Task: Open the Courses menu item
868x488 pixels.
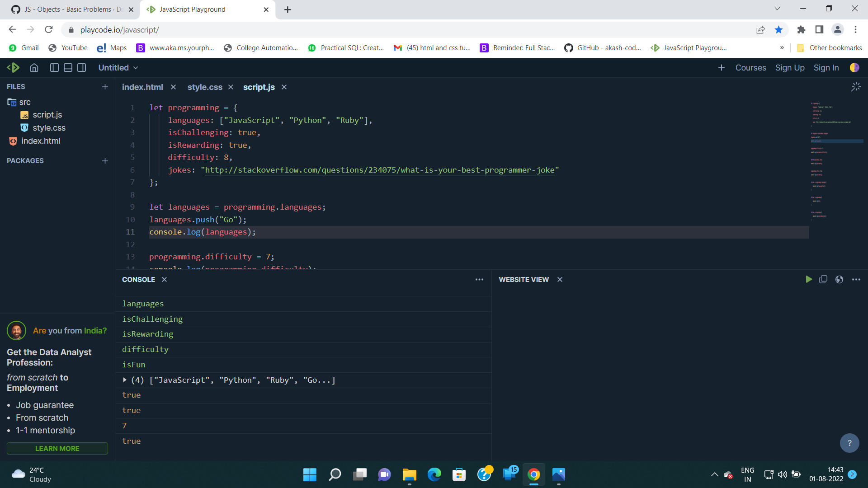Action: [750, 67]
